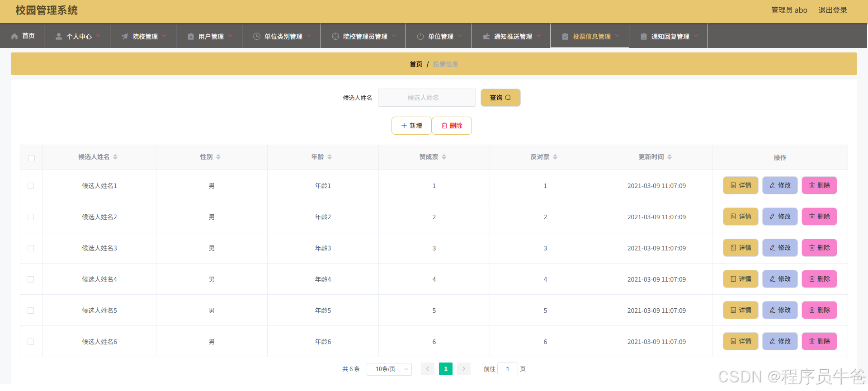Check the row for 候选人姓名3
Screen dimensions: 868x391
tap(31, 248)
